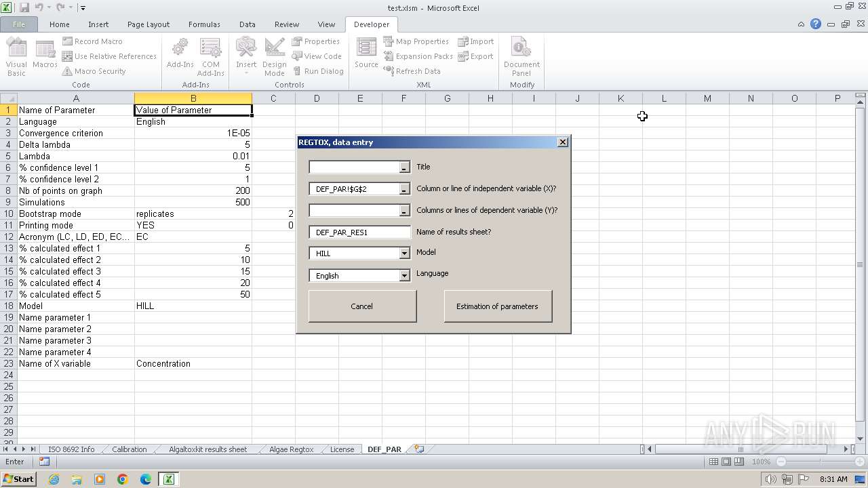Open Map Properties
The image size is (868, 488).
(x=416, y=41)
